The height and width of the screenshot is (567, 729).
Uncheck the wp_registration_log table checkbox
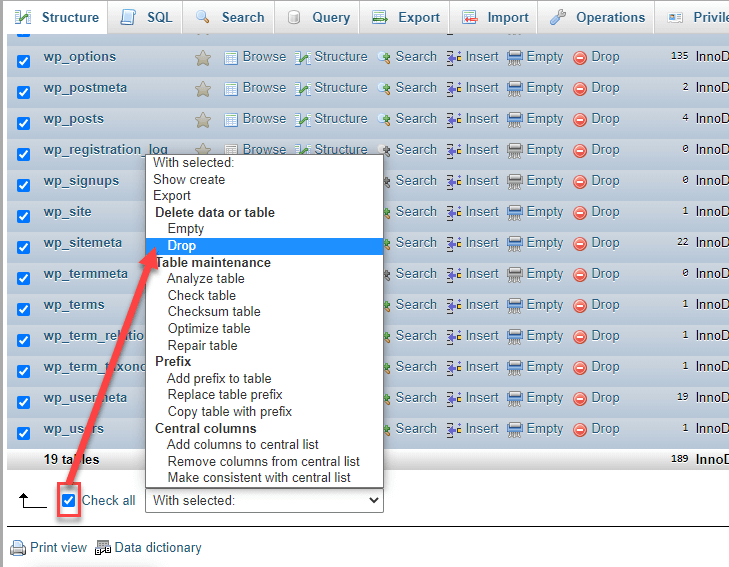[23, 154]
